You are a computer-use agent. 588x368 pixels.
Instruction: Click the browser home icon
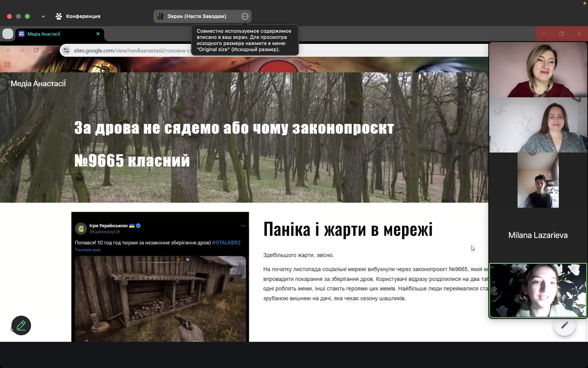[x=50, y=50]
